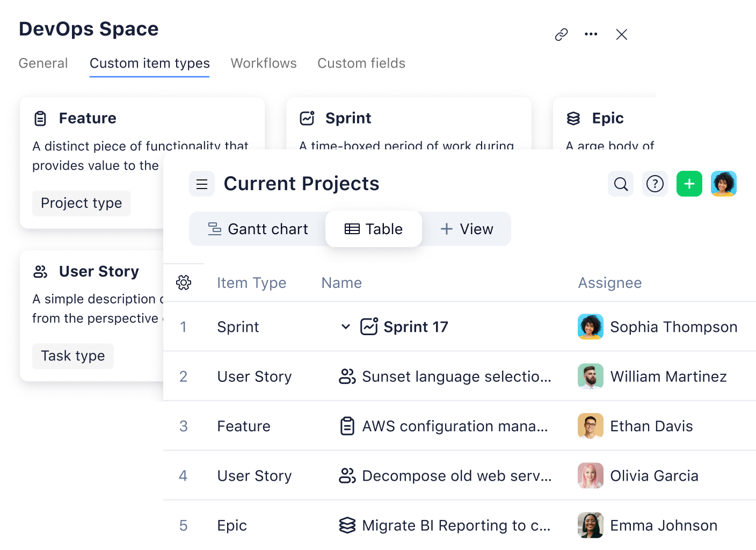Click the + View button
Screen dimensions: 756x550
coord(466,229)
